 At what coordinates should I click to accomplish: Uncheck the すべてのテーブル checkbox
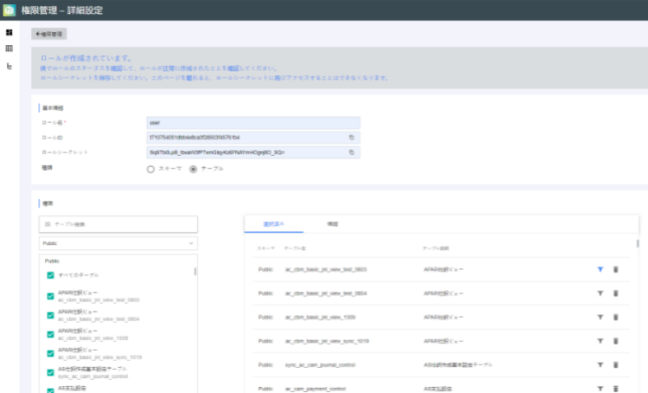(50, 275)
